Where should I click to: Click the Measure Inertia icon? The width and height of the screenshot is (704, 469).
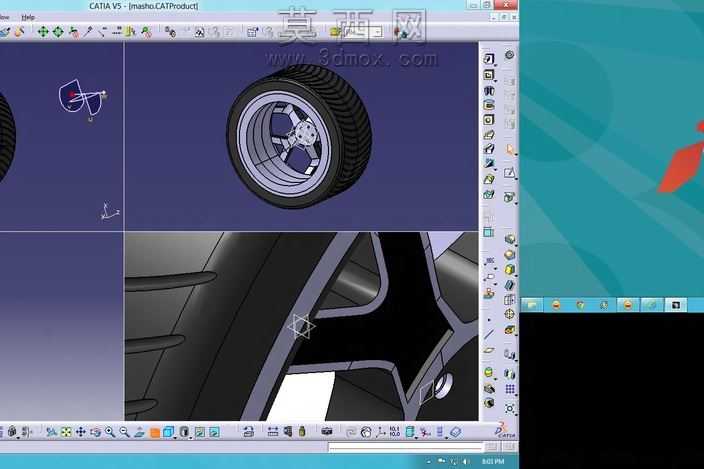click(x=302, y=432)
